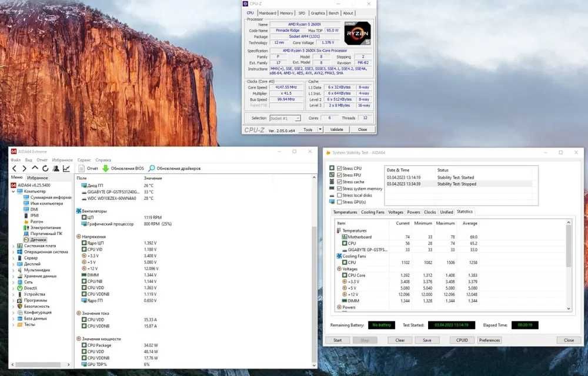The height and width of the screenshot is (376, 588).
Task: Collapse the Компьютер tree node
Action: (14, 192)
